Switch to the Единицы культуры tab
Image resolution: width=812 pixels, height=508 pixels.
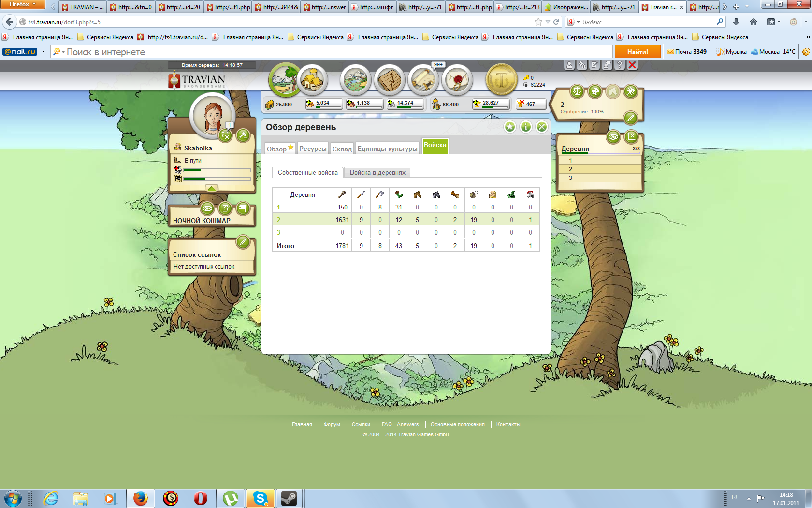pos(388,149)
